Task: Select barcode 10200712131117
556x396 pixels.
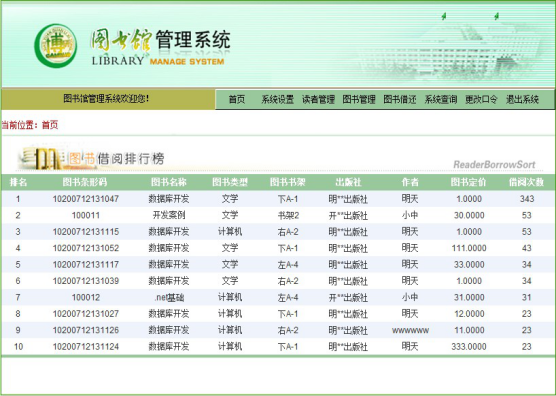Action: (x=86, y=264)
